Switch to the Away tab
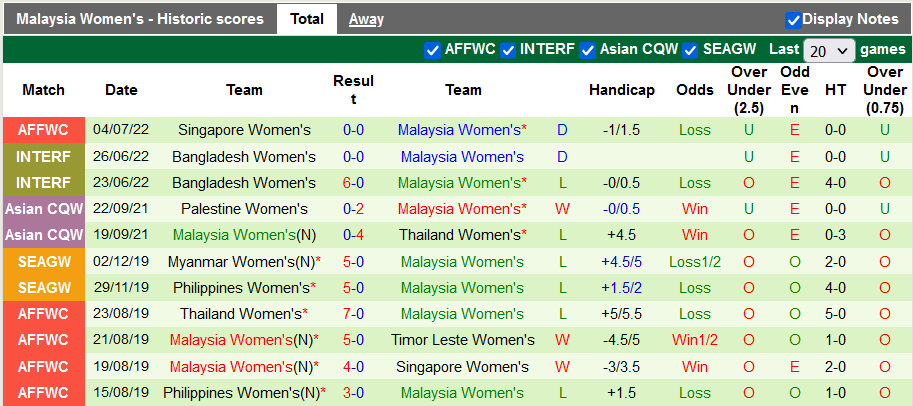This screenshot has width=913, height=406. (366, 19)
